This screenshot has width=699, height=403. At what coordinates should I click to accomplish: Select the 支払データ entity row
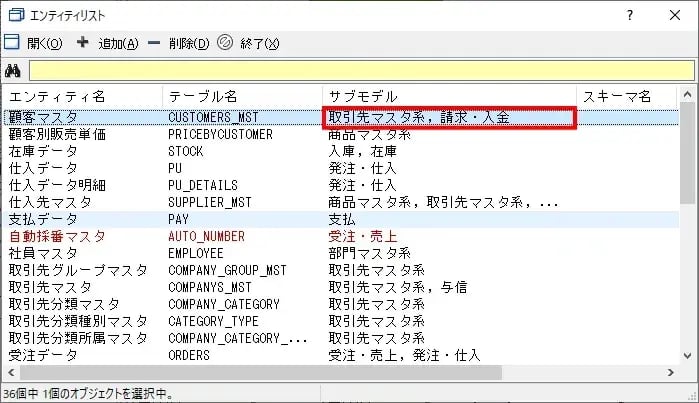(45, 219)
